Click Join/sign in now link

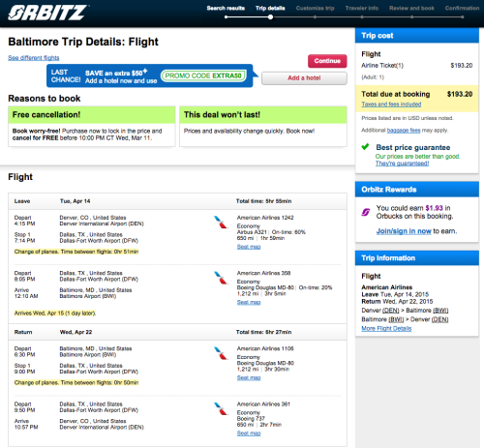point(404,231)
